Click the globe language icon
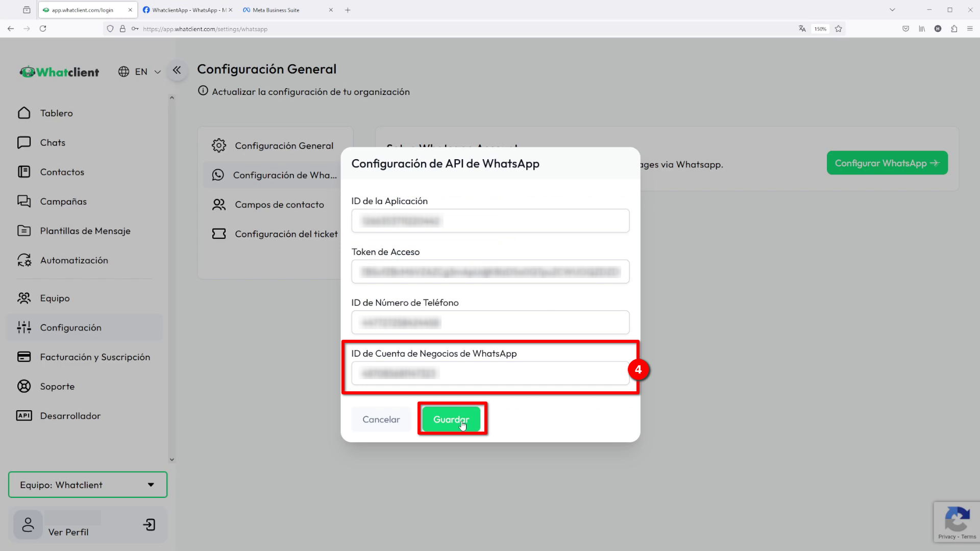The image size is (980, 551). click(x=124, y=72)
